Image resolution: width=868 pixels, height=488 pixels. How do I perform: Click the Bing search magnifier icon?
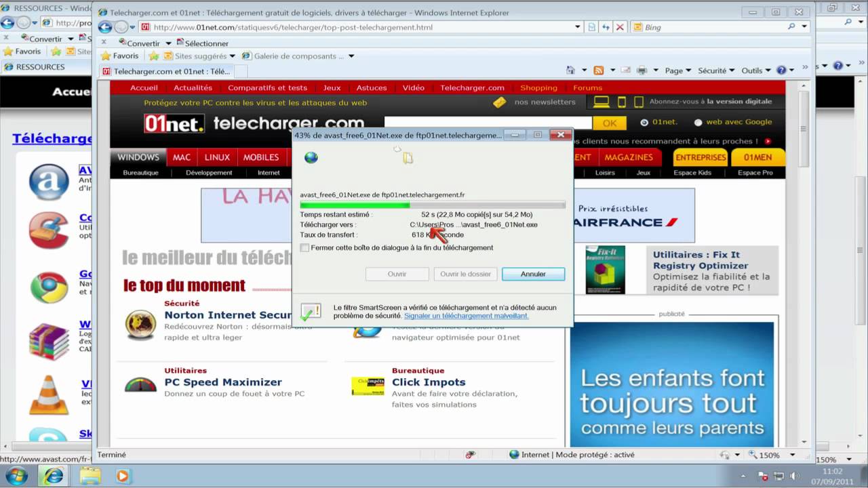pyautogui.click(x=791, y=27)
